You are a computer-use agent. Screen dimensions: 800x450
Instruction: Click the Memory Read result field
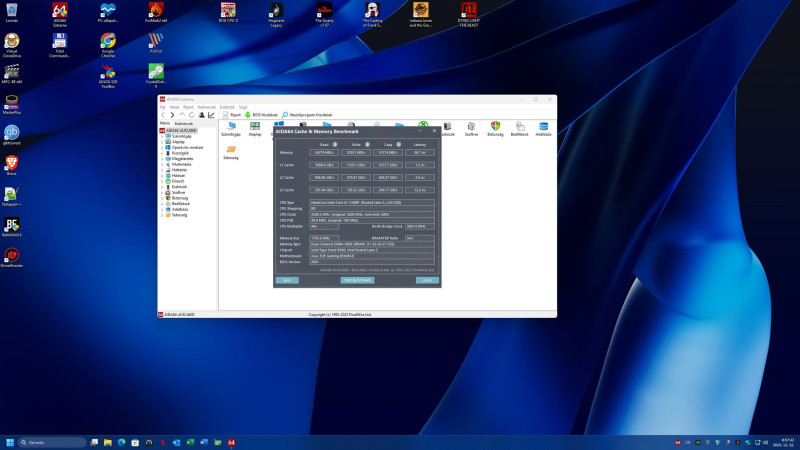(324, 152)
